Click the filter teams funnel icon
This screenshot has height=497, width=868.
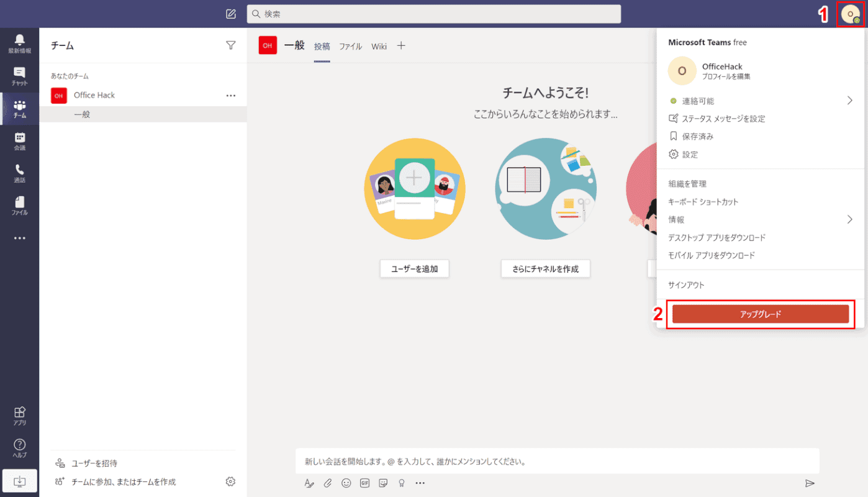pos(231,45)
